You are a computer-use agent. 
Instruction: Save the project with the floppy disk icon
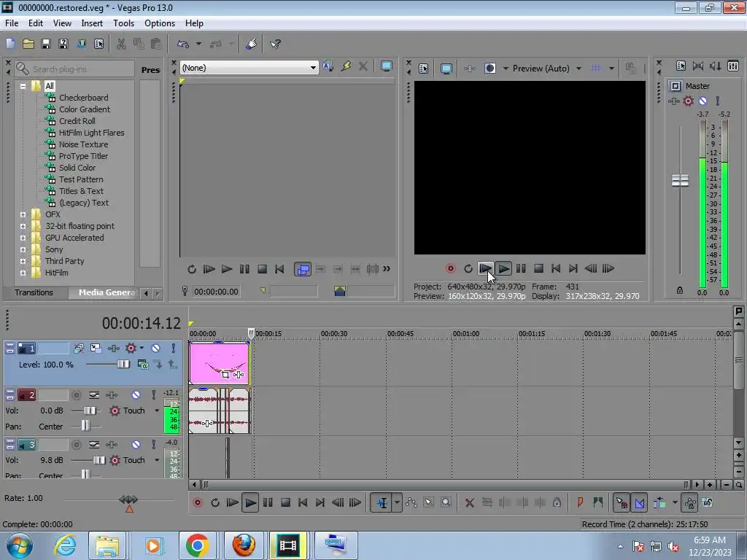(x=46, y=44)
